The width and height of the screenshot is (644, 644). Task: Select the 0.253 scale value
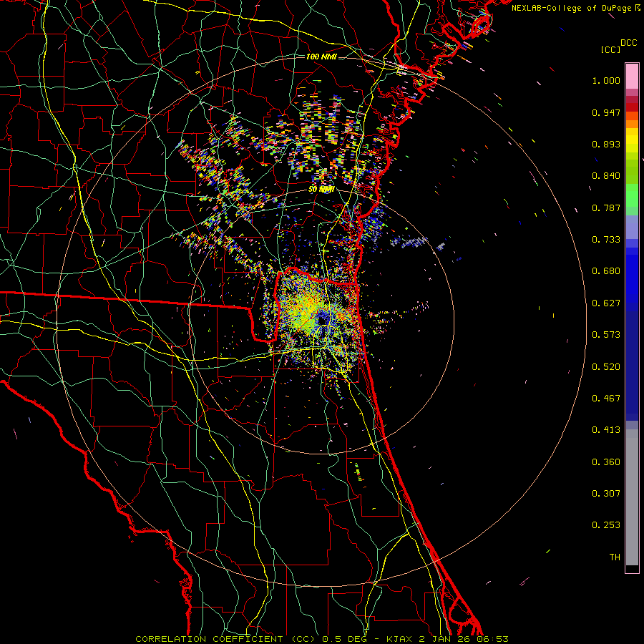606,525
